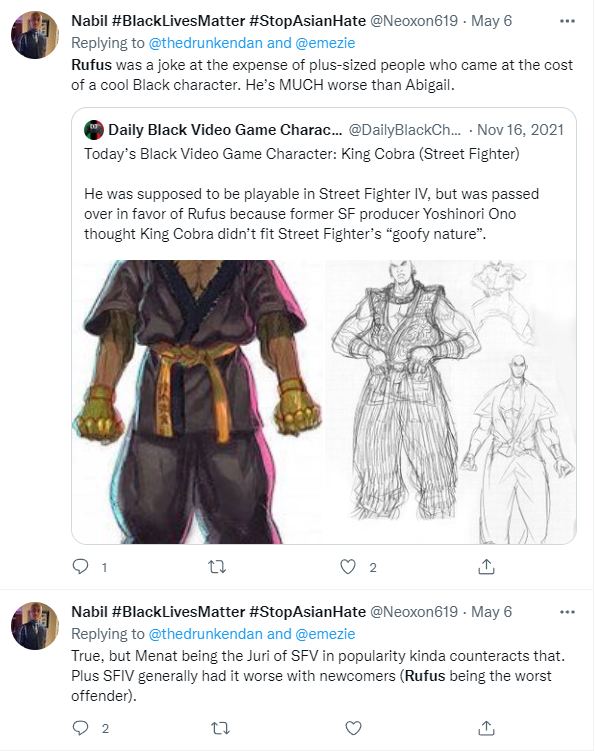This screenshot has width=595, height=751.
Task: Open more options on second tweet
Action: point(567,612)
